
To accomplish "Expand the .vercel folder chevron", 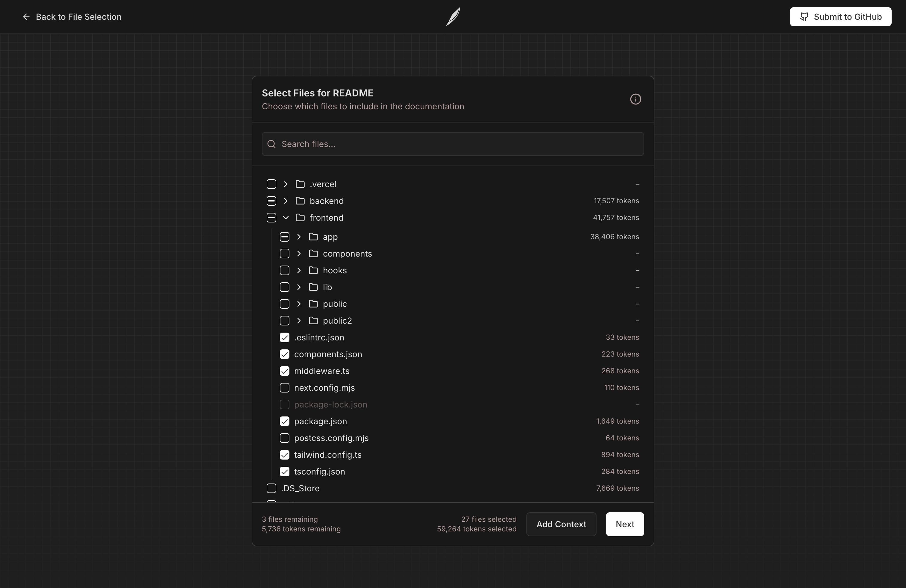I will 286,184.
